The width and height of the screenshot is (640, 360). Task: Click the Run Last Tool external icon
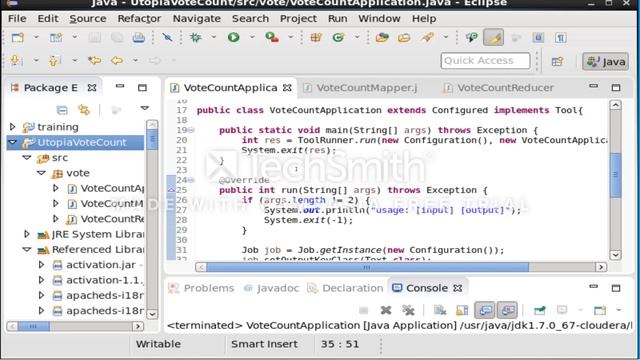272,38
